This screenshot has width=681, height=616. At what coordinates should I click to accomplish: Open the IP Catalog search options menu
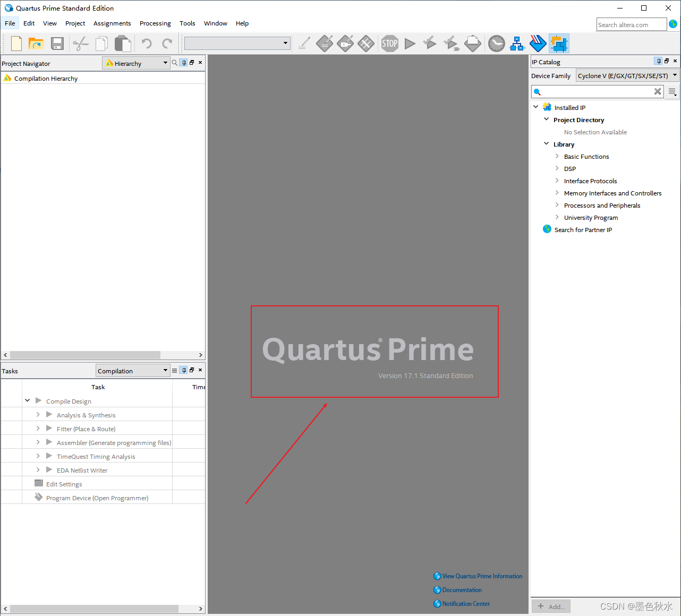[673, 92]
